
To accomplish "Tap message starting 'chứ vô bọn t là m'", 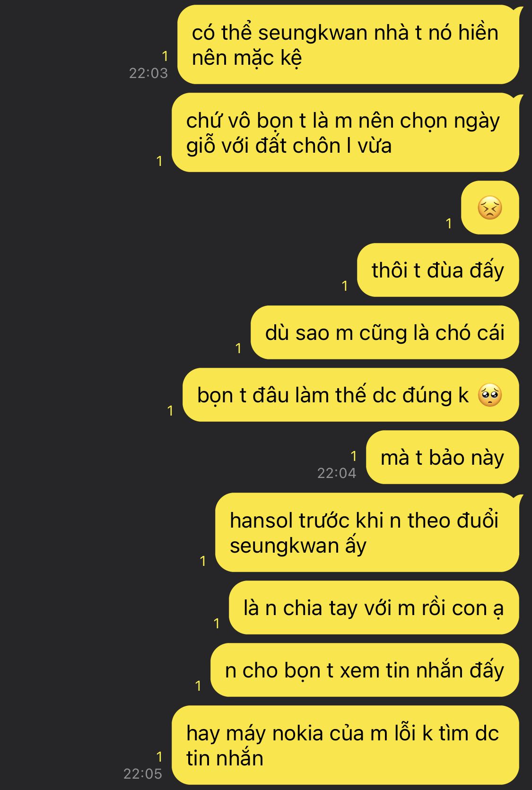I will (x=345, y=133).
